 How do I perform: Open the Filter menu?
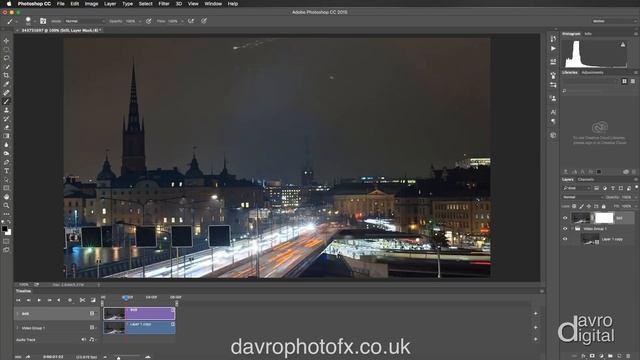[x=164, y=4]
